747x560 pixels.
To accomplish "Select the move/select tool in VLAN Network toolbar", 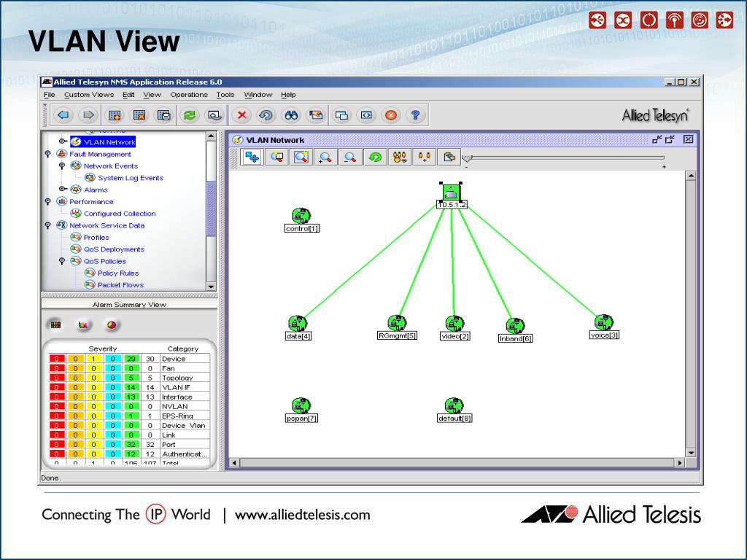I will (x=252, y=157).
